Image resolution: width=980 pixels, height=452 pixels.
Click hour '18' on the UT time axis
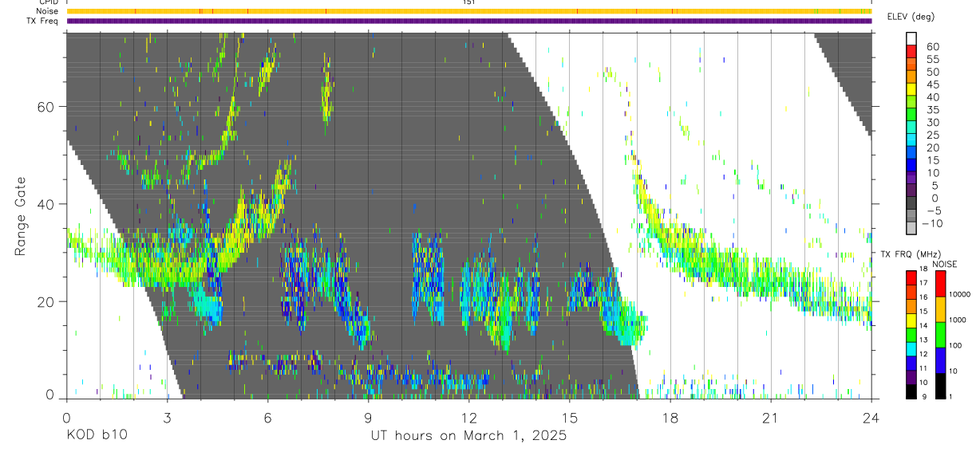(670, 418)
